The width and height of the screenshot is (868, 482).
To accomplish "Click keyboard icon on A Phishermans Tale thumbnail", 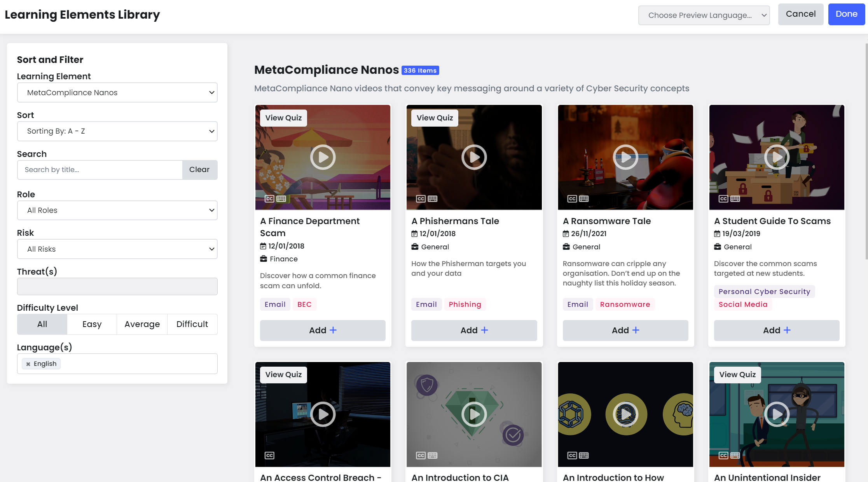I will click(433, 199).
